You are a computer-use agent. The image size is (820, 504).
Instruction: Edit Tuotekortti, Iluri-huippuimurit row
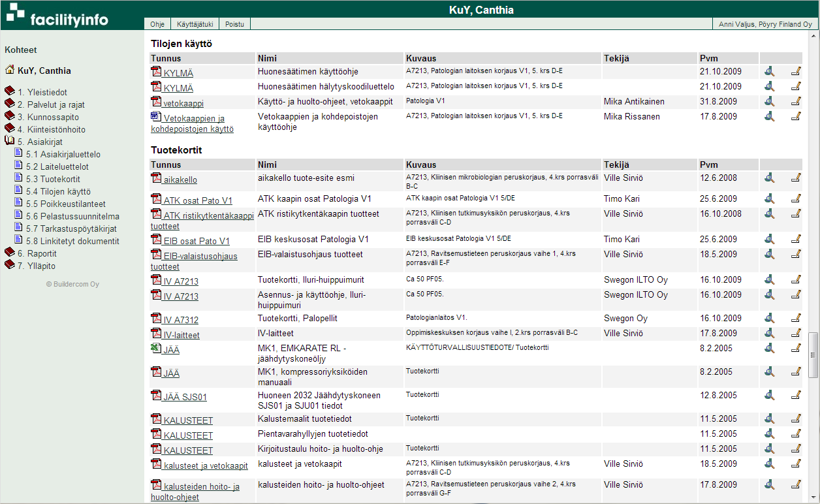796,279
